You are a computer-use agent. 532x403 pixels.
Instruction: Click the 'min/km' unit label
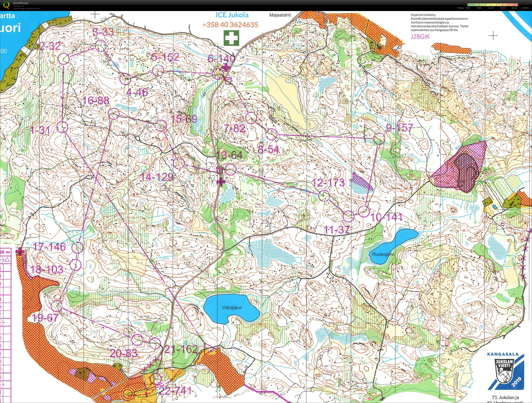click(525, 8)
